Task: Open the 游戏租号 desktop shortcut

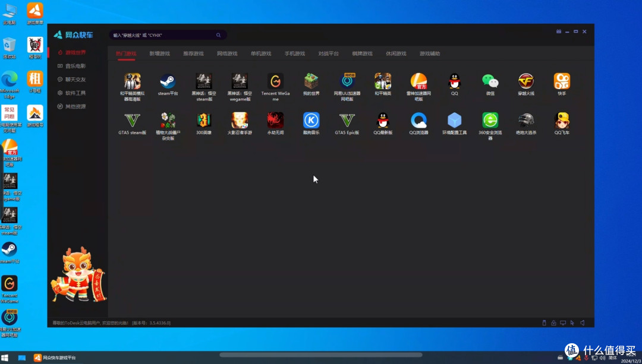Action: click(35, 116)
